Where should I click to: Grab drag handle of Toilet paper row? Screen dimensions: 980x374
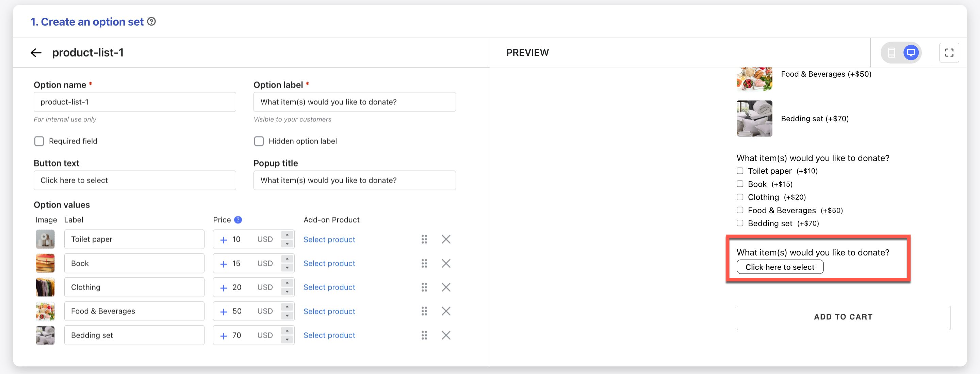(424, 239)
